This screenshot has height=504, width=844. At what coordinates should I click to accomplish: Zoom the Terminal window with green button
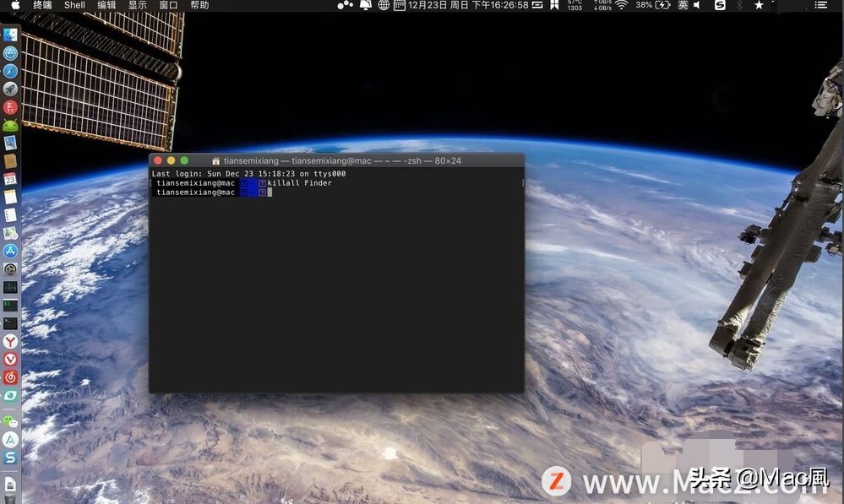click(x=184, y=160)
